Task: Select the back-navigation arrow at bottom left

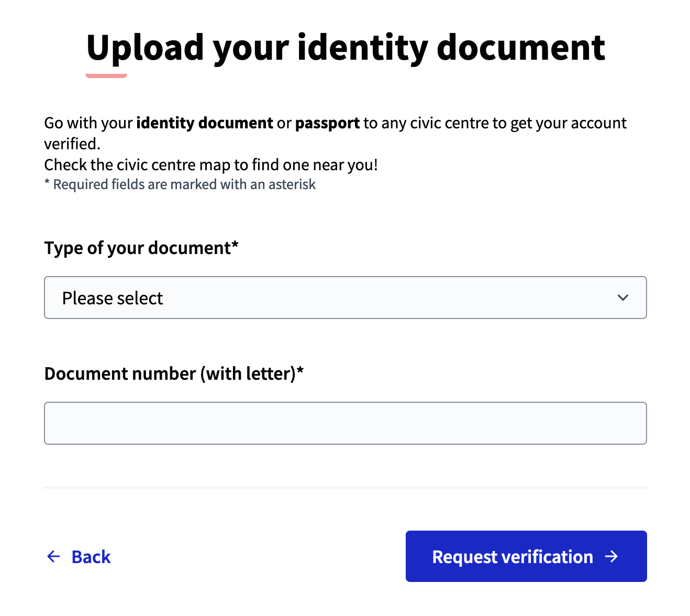Action: (53, 556)
